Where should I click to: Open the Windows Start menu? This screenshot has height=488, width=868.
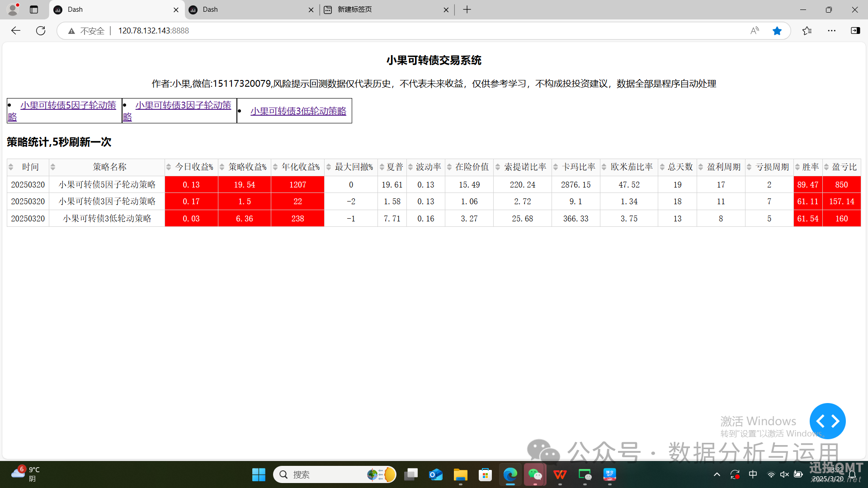259,474
